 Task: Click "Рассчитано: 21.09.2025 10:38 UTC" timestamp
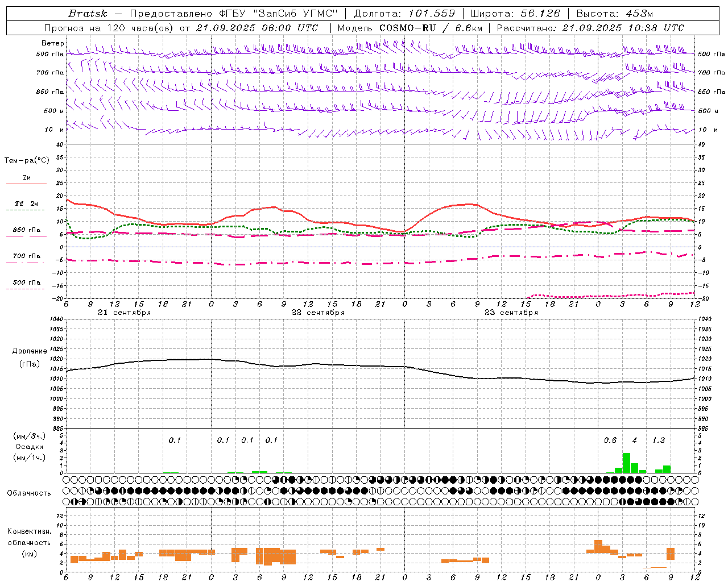(x=590, y=28)
